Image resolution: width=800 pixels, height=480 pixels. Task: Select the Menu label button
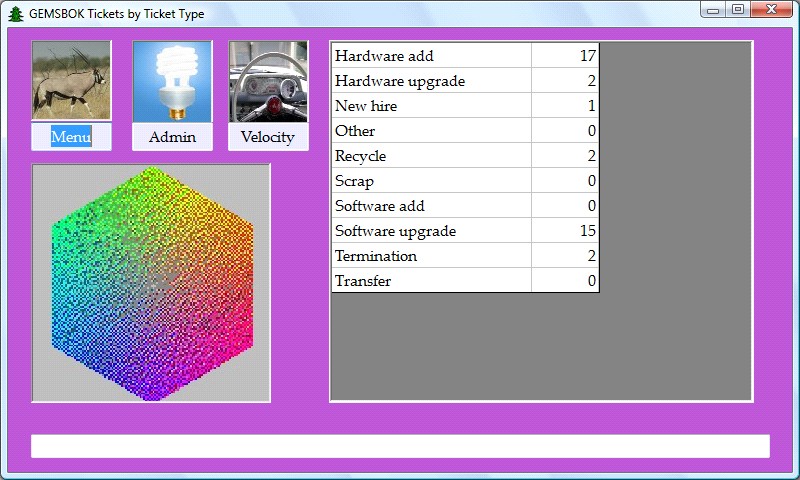coord(71,137)
